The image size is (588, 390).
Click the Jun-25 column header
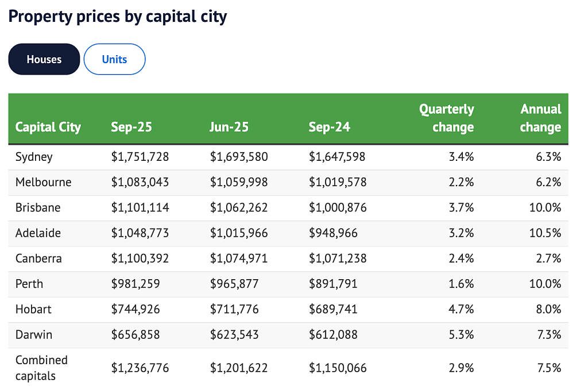click(x=229, y=127)
